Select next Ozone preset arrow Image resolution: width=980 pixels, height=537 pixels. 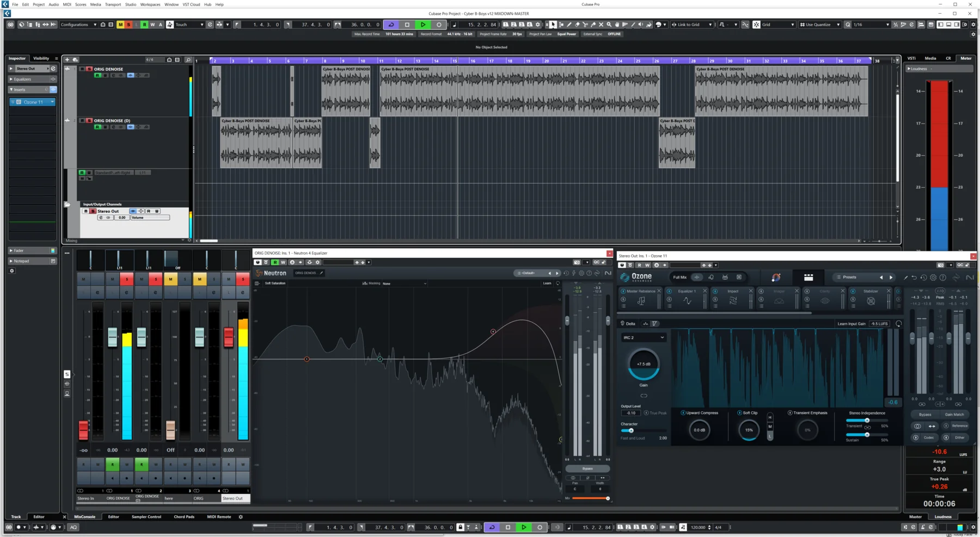(891, 277)
